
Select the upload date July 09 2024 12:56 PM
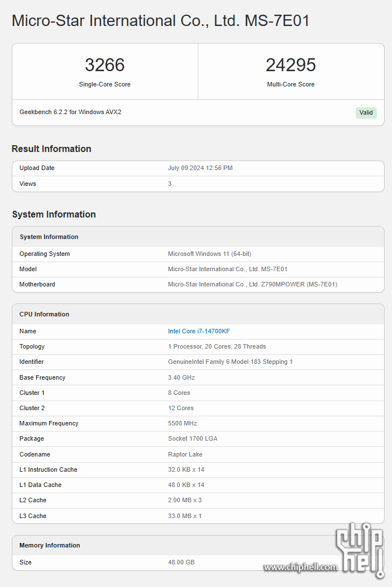[x=201, y=168]
